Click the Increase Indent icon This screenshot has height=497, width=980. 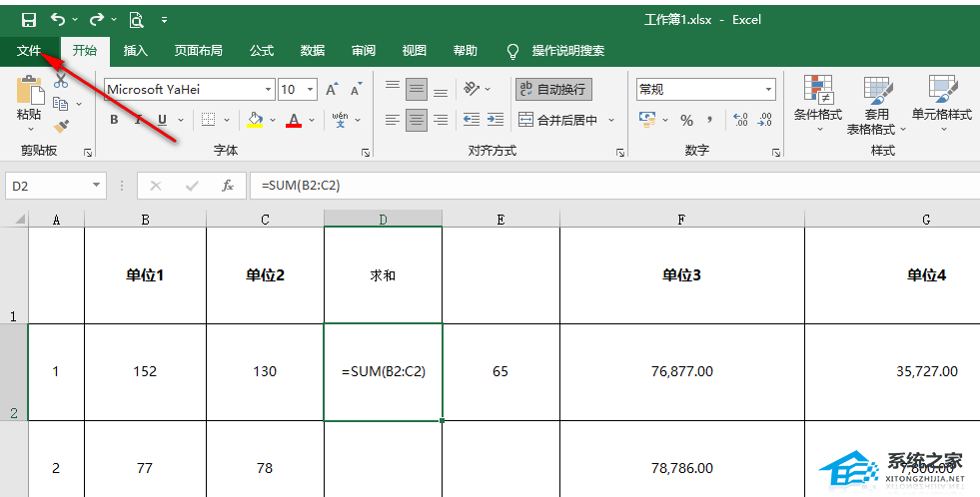tap(496, 120)
